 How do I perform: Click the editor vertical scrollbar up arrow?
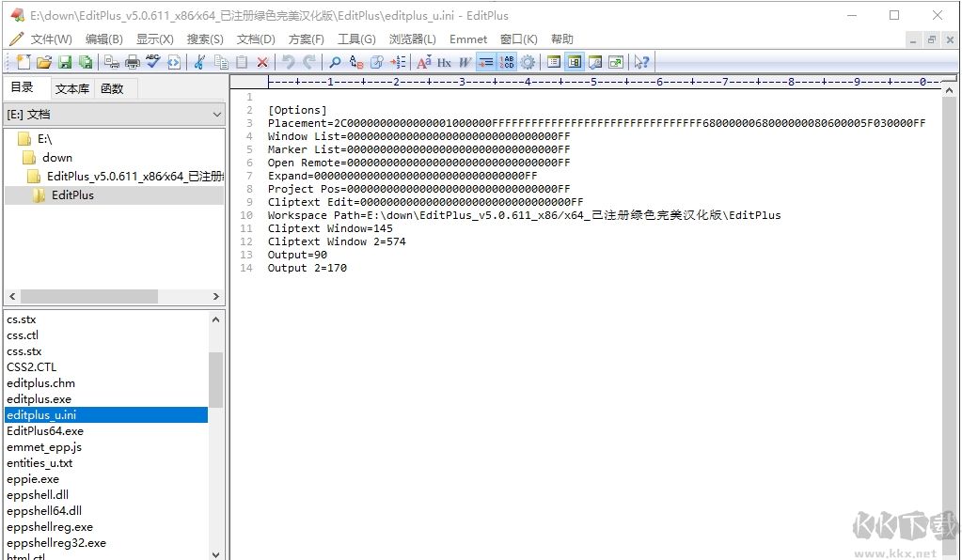949,91
